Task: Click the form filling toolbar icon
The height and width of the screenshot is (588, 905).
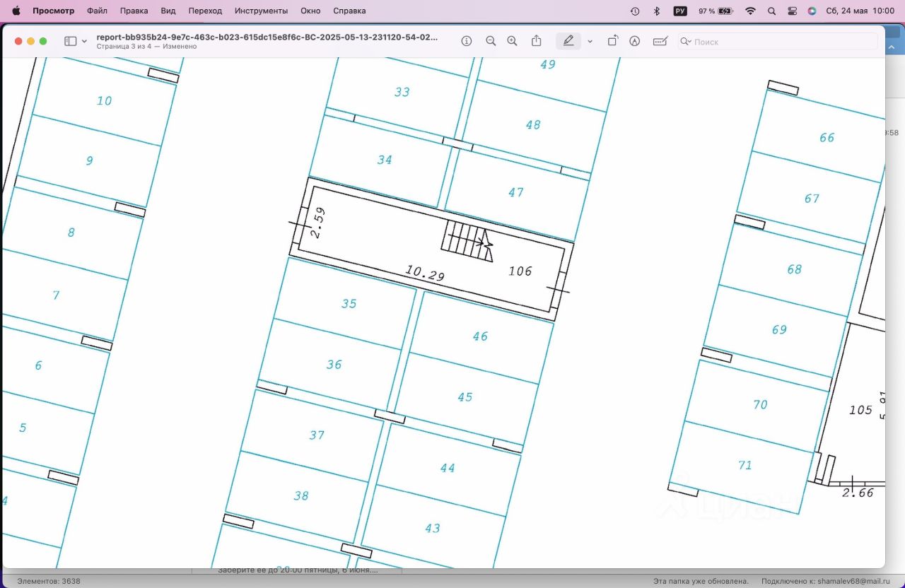Action: coord(660,42)
